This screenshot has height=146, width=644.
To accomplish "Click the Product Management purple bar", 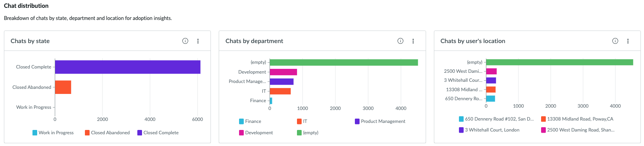I will [x=282, y=81].
